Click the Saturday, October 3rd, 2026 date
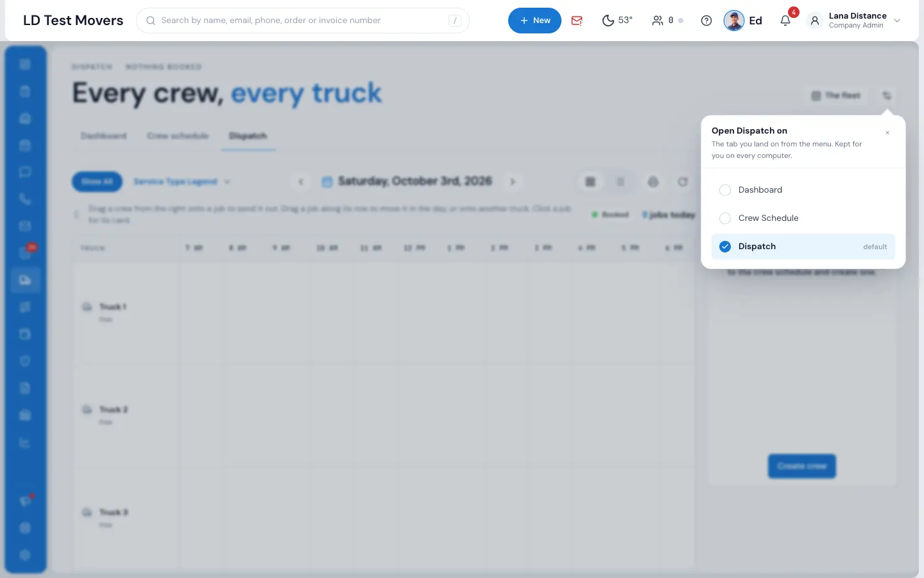The height and width of the screenshot is (578, 924). pyautogui.click(x=415, y=181)
